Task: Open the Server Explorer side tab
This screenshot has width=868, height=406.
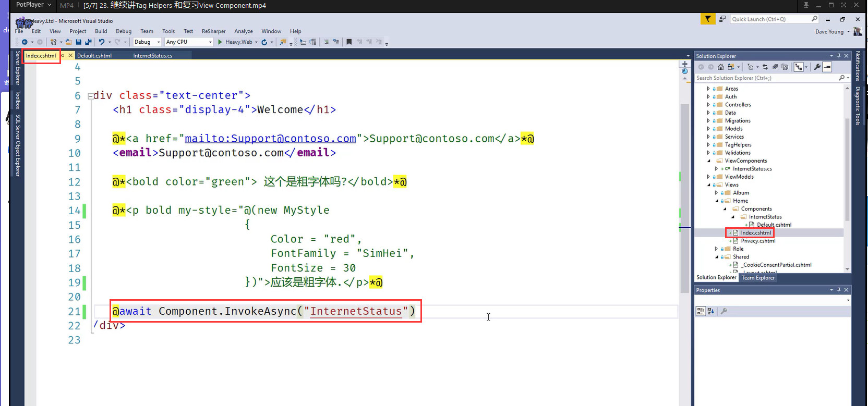Action: pos(18,68)
